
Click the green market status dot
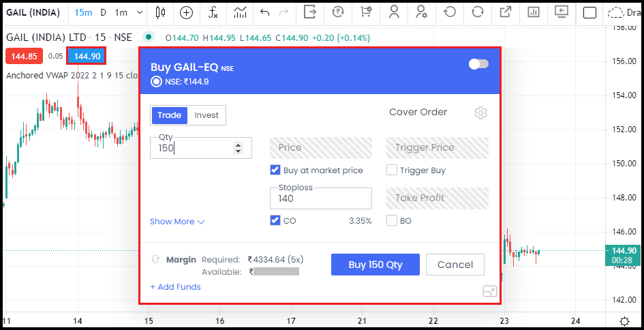click(x=149, y=37)
